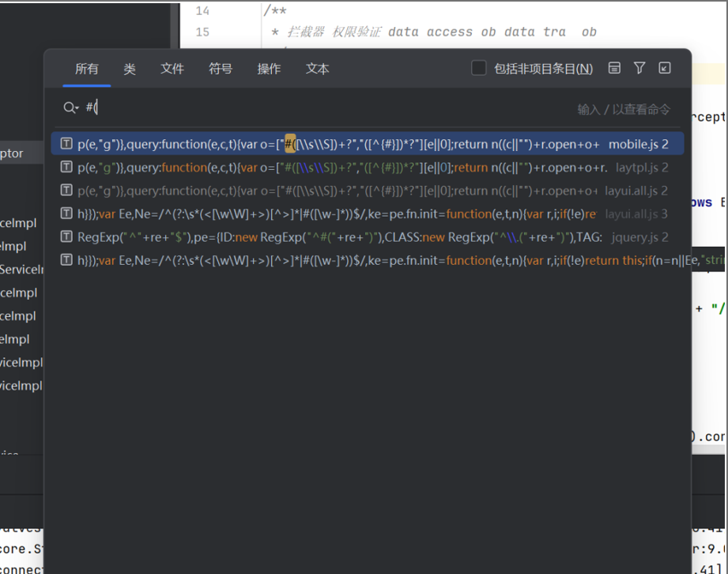This screenshot has width=728, height=574.
Task: Click the filter funnel icon
Action: click(639, 68)
